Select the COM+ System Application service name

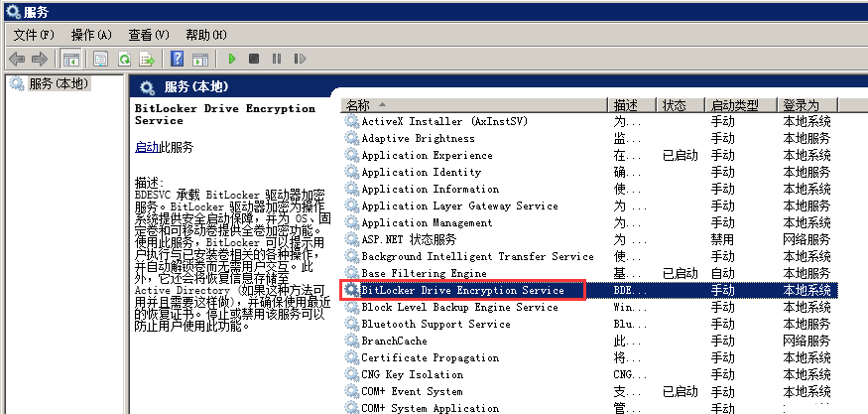(431, 408)
